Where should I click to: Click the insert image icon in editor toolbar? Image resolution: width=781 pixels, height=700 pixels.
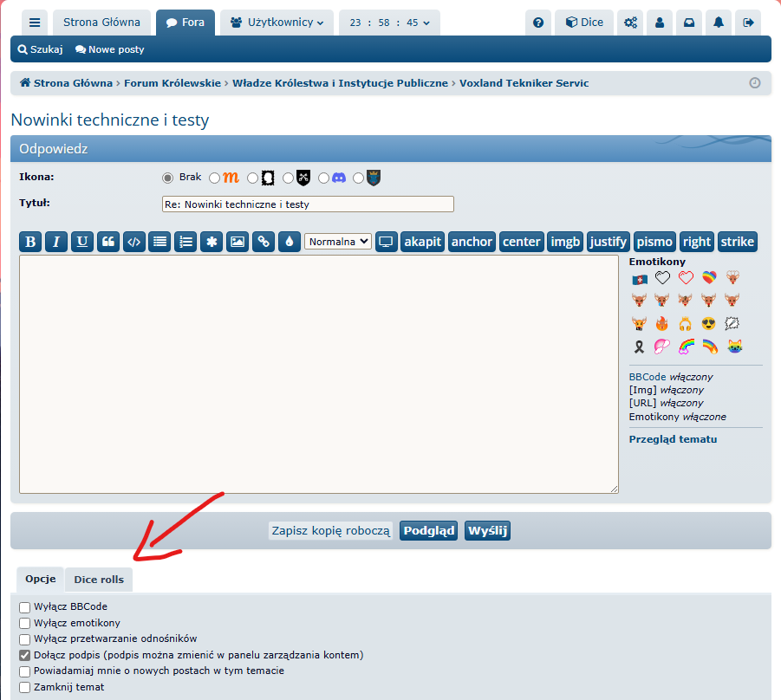(237, 242)
